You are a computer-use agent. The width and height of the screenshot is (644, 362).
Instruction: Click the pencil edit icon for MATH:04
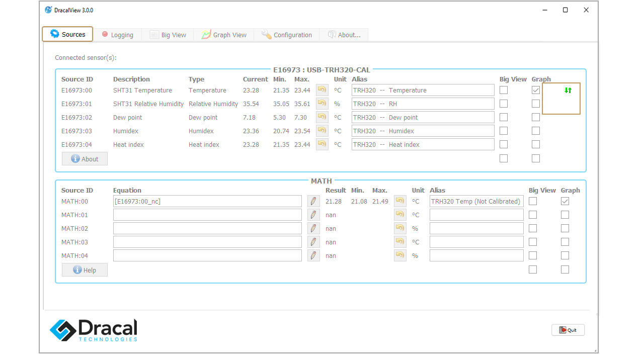(313, 255)
